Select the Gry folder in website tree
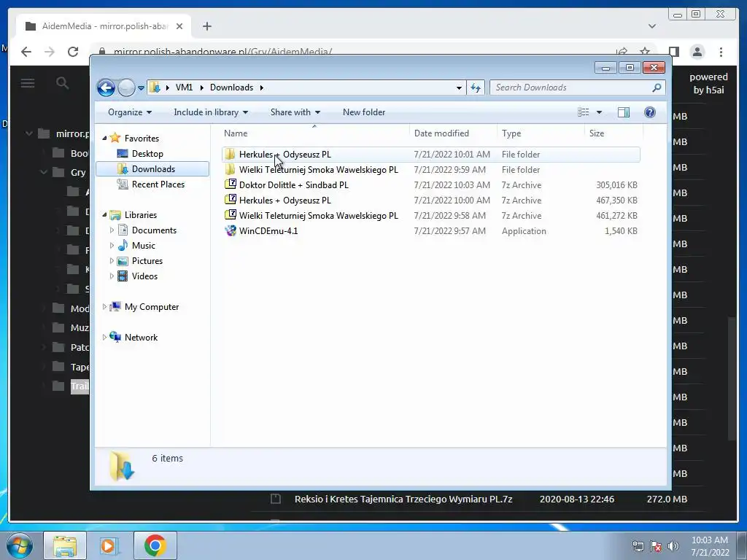 coord(78,172)
